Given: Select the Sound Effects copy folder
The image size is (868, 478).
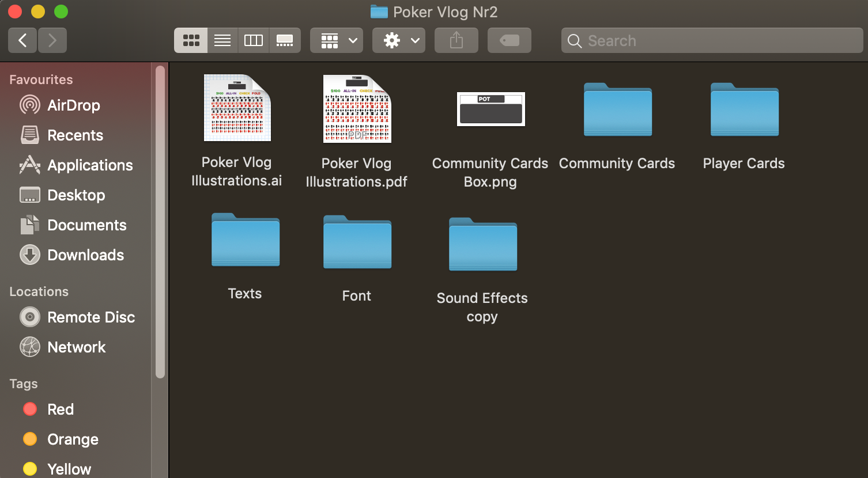Looking at the screenshot, I should click(x=482, y=244).
